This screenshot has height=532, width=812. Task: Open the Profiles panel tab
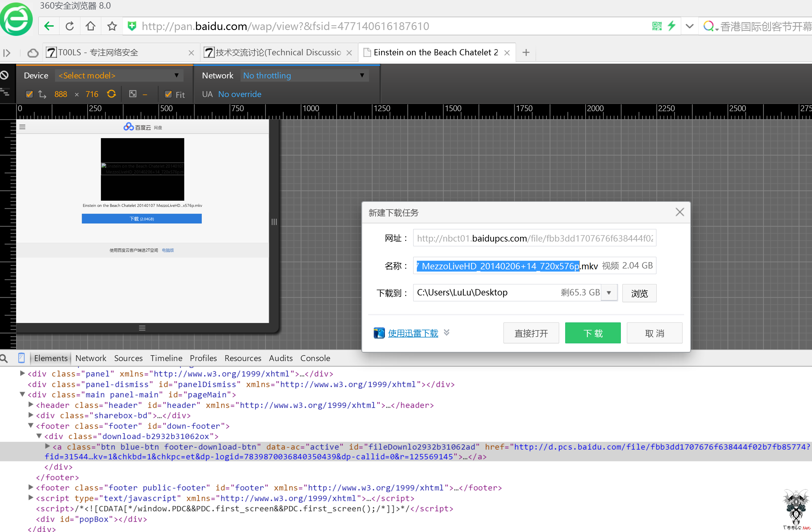203,358
